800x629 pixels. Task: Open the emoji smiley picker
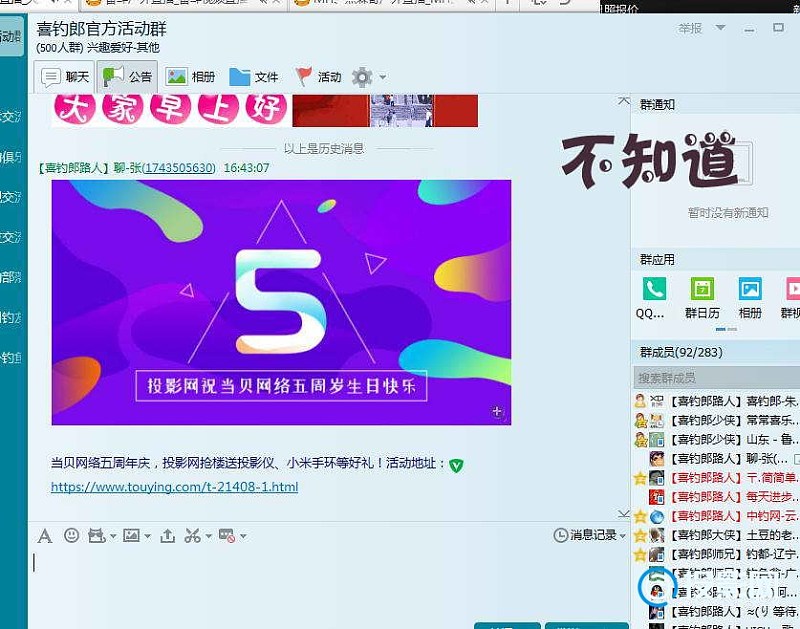click(x=71, y=535)
